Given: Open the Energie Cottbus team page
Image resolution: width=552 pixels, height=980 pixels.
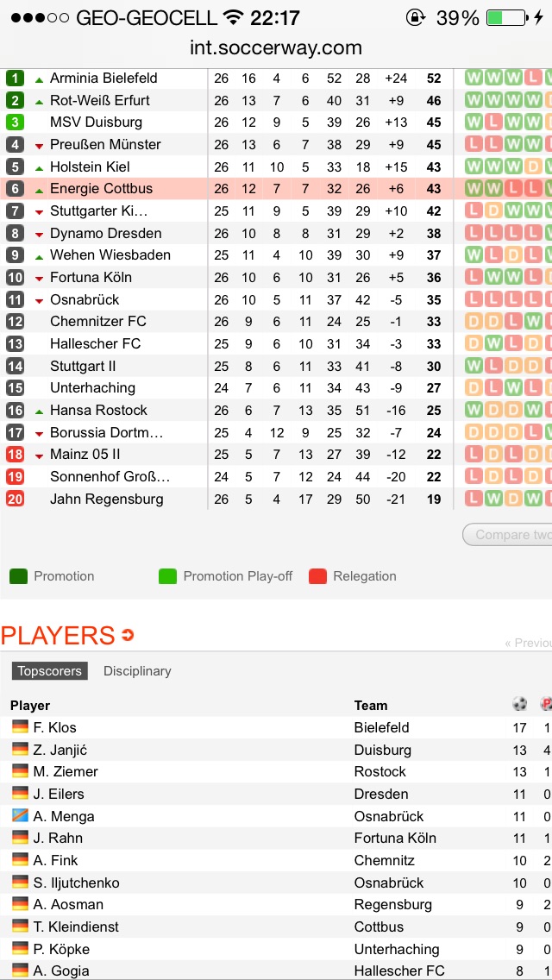Looking at the screenshot, I should point(101,189).
